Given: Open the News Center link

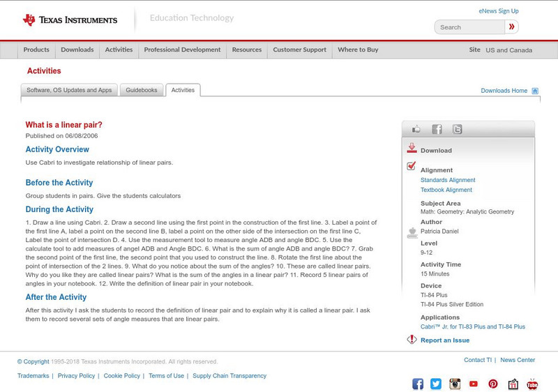Looking at the screenshot, I should tap(518, 360).
